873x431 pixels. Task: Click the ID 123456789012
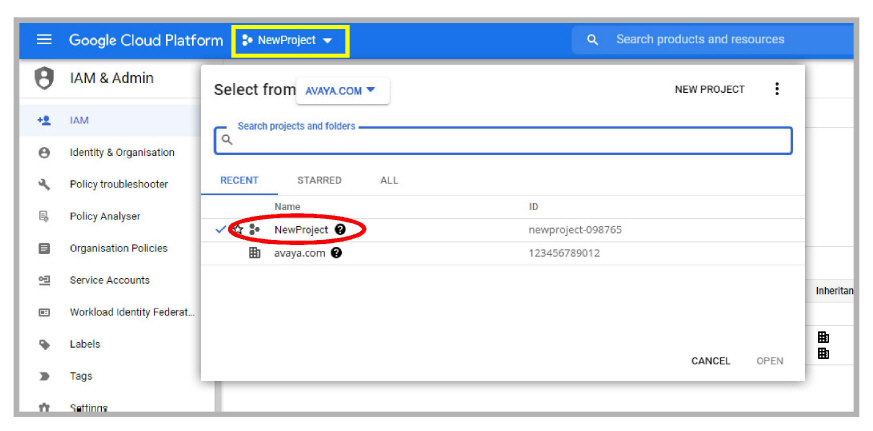pyautogui.click(x=564, y=253)
